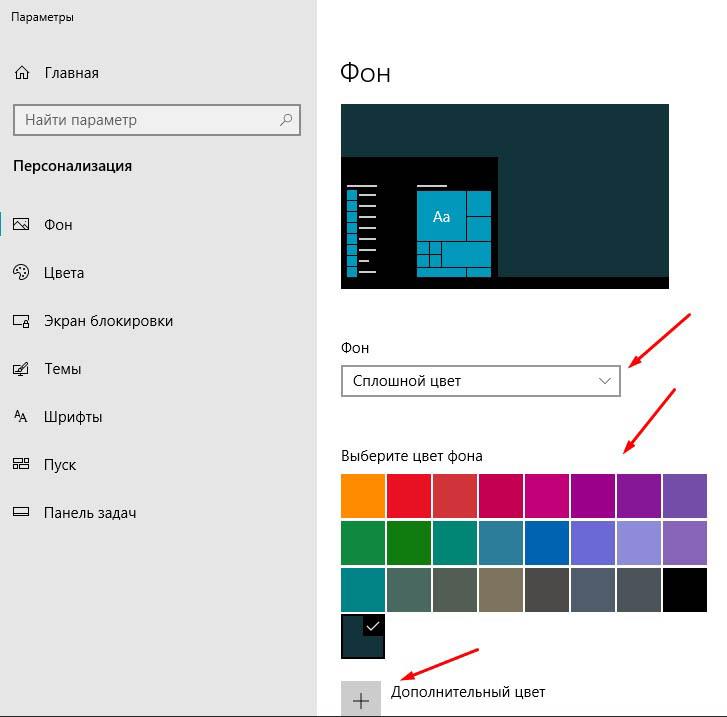Choose the magenta pink swatch

click(547, 496)
